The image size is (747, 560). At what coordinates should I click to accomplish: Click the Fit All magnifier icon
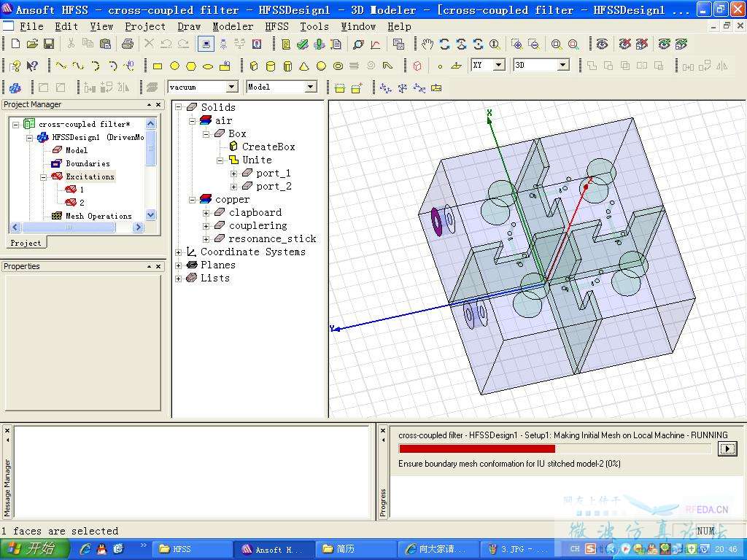(x=556, y=44)
